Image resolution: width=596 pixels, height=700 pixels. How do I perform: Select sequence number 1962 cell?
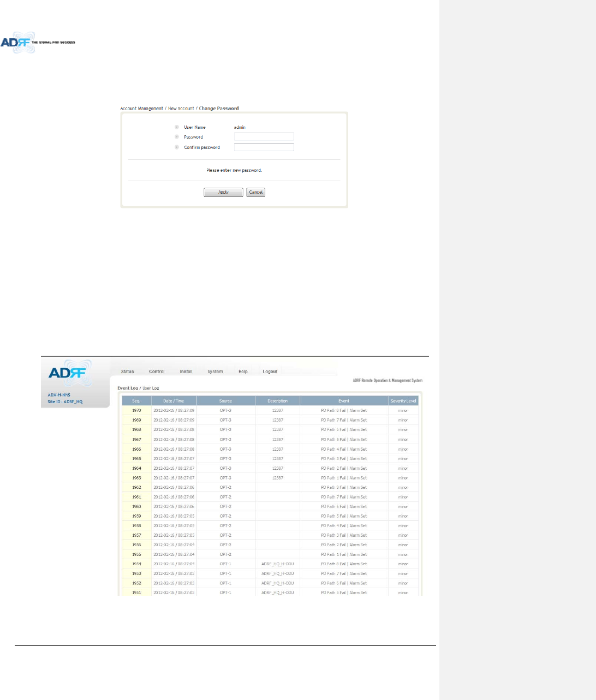(136, 487)
